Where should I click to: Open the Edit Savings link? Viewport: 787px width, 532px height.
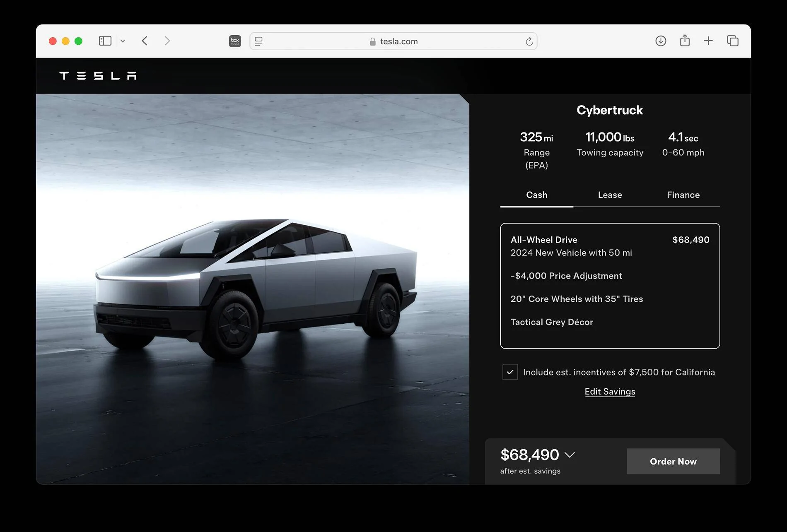click(610, 392)
